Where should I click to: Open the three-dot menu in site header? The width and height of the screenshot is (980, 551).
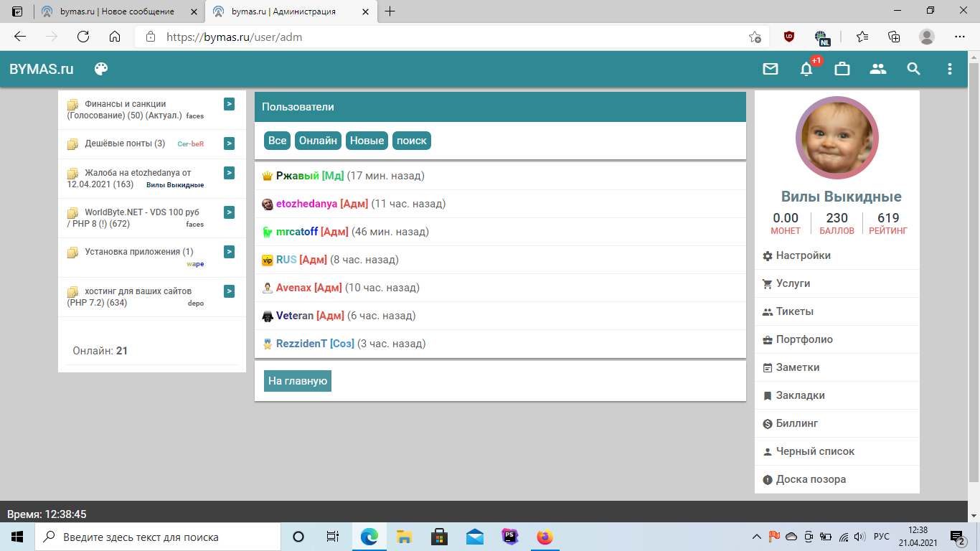[x=949, y=69]
